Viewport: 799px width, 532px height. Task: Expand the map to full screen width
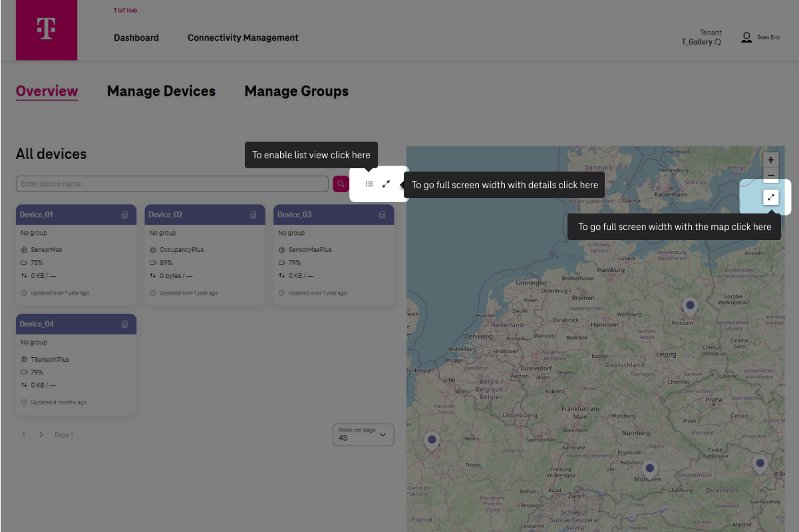click(x=770, y=197)
